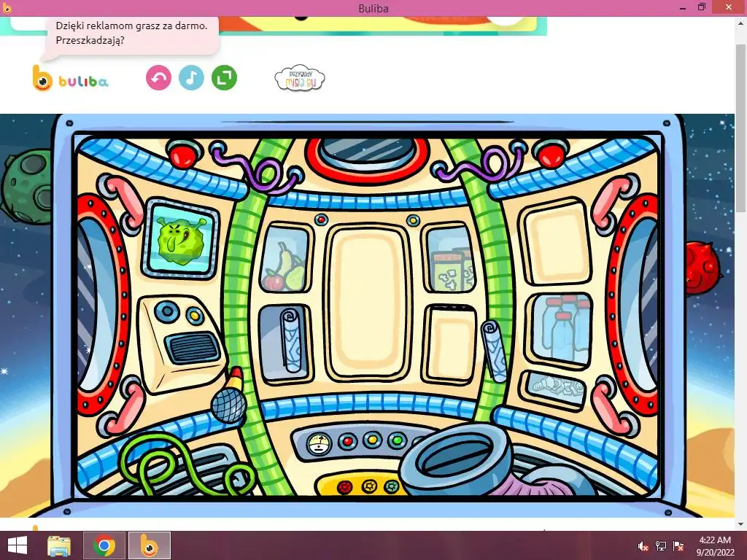The width and height of the screenshot is (747, 560).
Task: Click the rolled paper leaning on the green pipe
Action: pyautogui.click(x=494, y=351)
